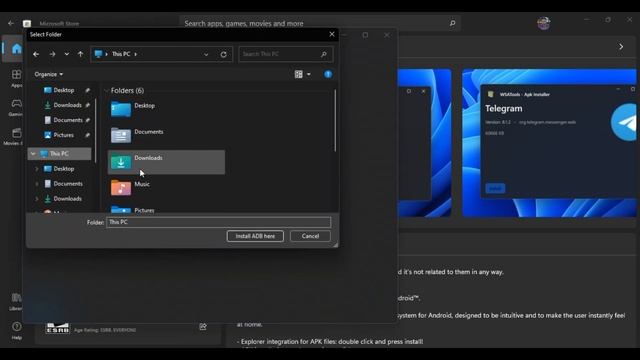Select pinned Documents in quick access
This screenshot has width=640, height=360.
click(x=68, y=120)
